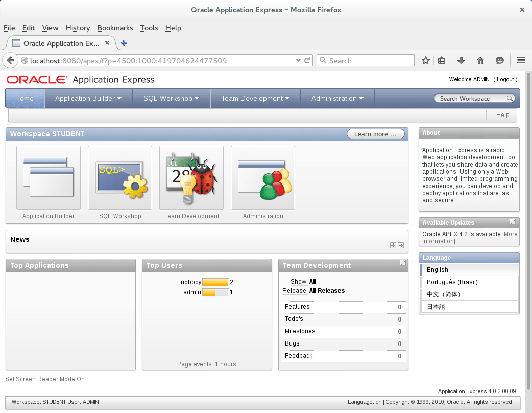Click the site identity globe icon
The height and width of the screenshot is (413, 532).
tap(25, 60)
